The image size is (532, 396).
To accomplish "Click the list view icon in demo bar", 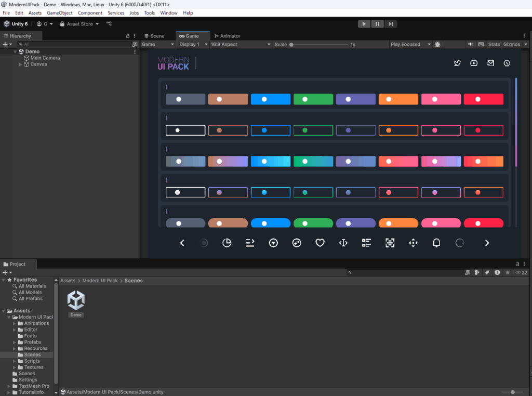I will point(366,243).
